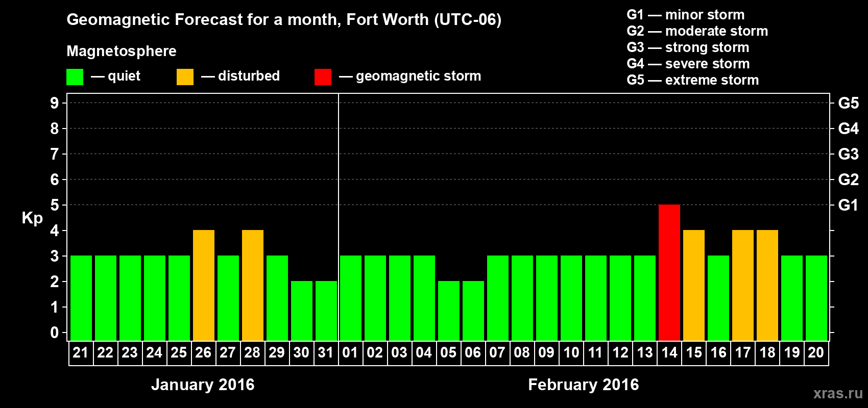Click the '— disturbed' legend label
Screen dimensions: 868x408
pos(240,76)
